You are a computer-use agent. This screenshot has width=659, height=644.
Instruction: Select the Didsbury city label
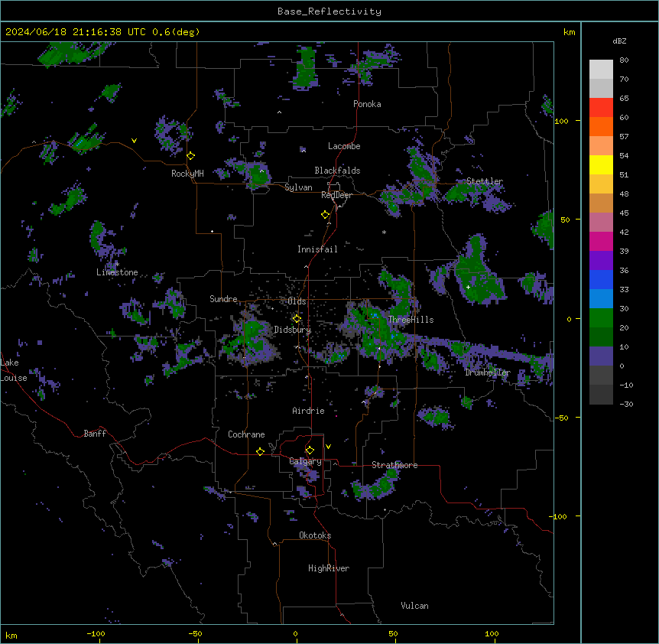[x=293, y=330]
